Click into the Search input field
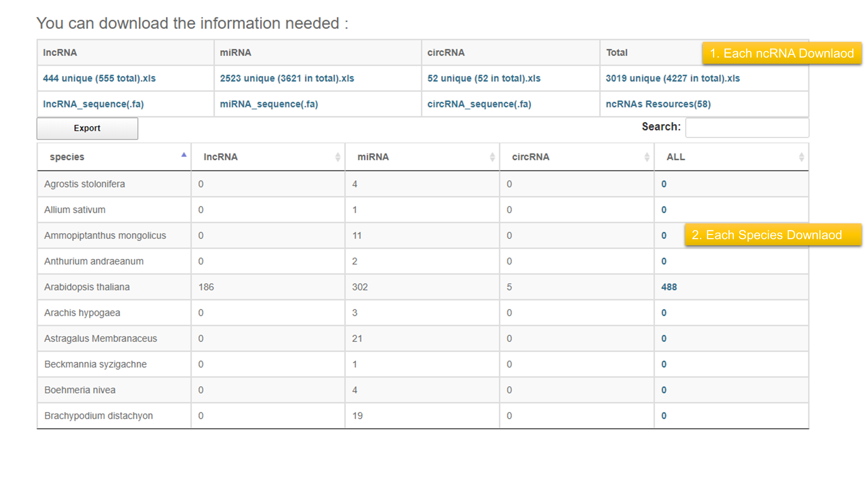 (x=747, y=128)
